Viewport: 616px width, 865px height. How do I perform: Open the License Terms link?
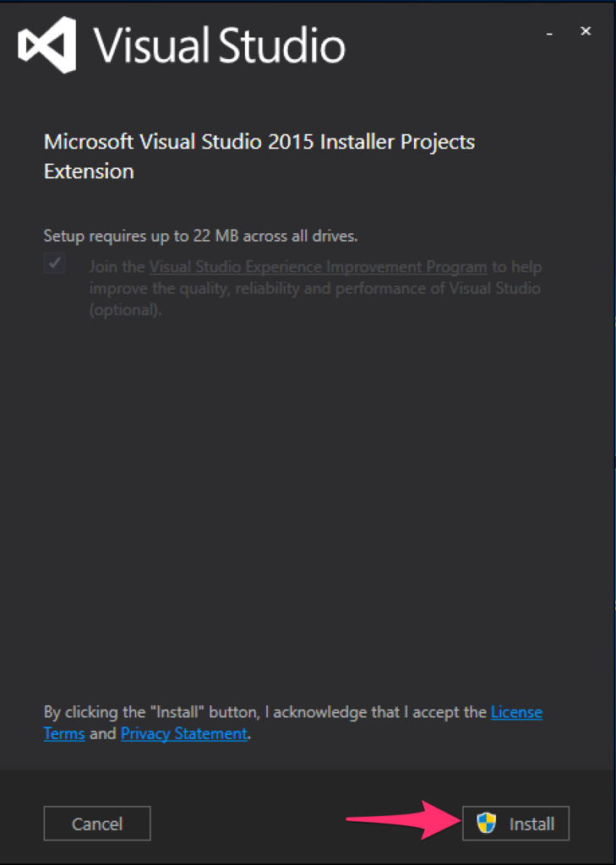[x=516, y=712]
